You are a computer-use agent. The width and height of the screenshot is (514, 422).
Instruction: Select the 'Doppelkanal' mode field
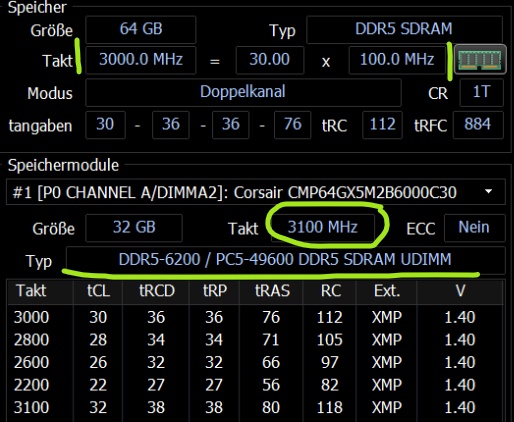243,92
